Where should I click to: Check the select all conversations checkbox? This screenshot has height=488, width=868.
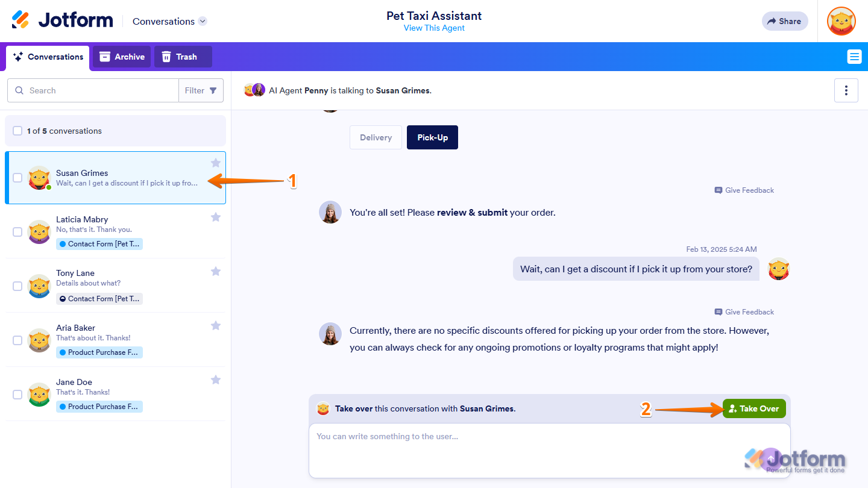point(17,131)
